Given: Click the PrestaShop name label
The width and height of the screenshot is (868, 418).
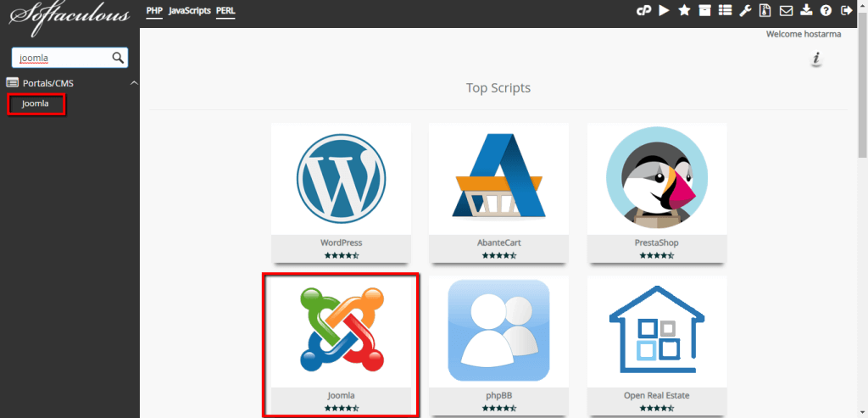Looking at the screenshot, I should tap(657, 242).
